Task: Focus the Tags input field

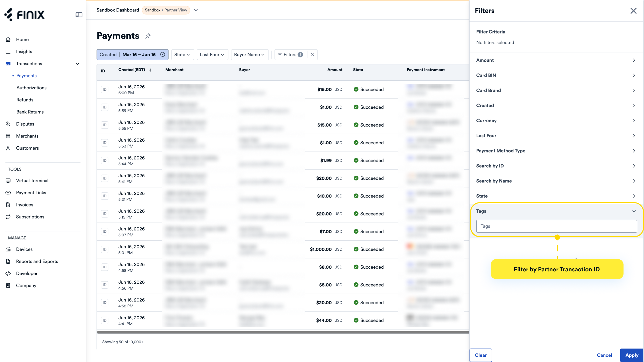Action: pos(557,226)
